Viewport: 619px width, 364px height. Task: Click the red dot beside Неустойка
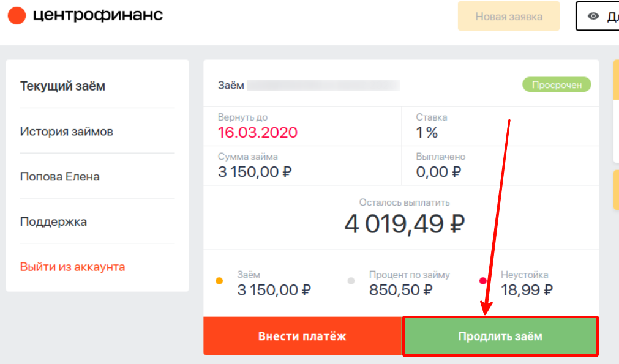click(x=483, y=281)
